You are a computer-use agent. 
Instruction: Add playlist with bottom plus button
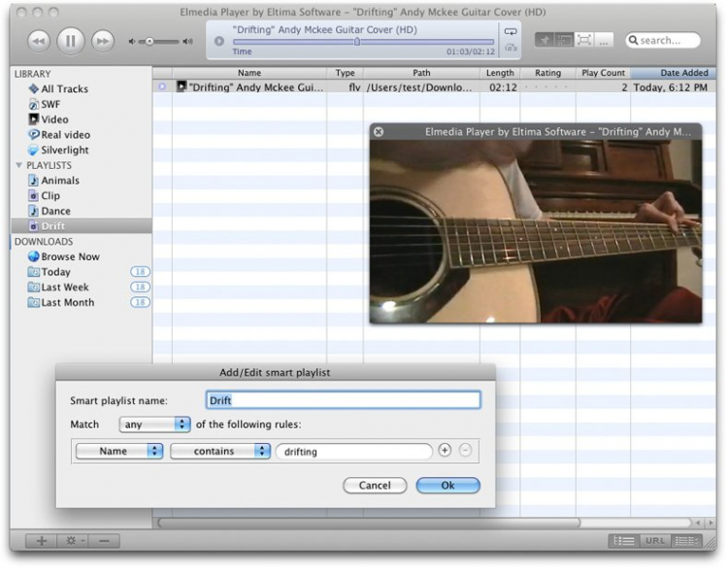[x=42, y=541]
